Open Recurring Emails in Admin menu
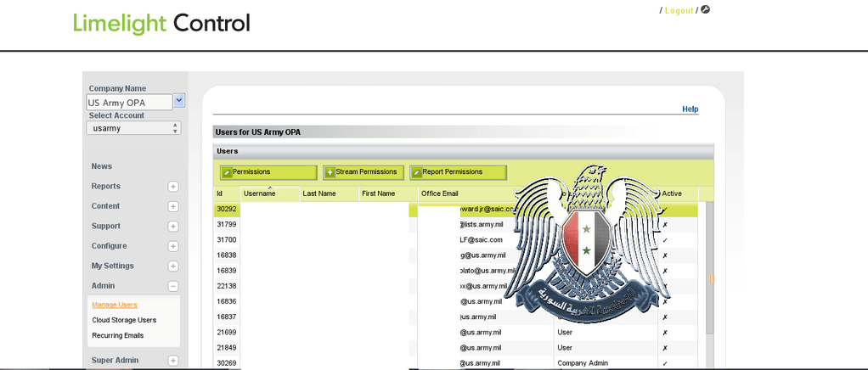Viewport: 868px width, 370px height. click(117, 335)
